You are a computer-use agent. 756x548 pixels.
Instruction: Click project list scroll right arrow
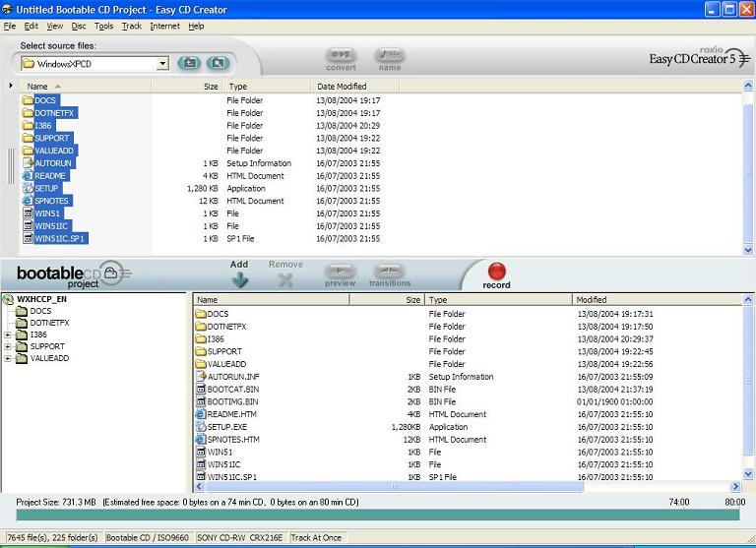(735, 486)
